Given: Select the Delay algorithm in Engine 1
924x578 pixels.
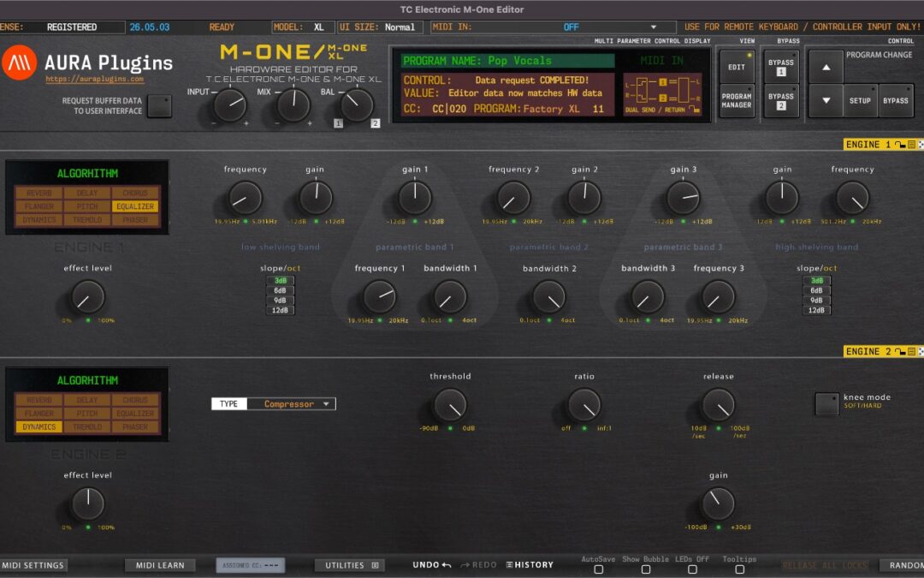Looking at the screenshot, I should [87, 193].
